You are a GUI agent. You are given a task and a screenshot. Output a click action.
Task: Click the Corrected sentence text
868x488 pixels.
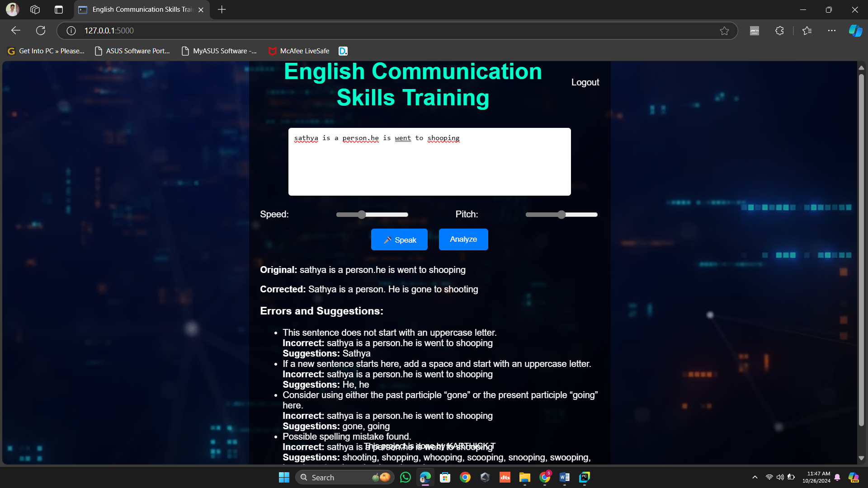[x=369, y=289]
